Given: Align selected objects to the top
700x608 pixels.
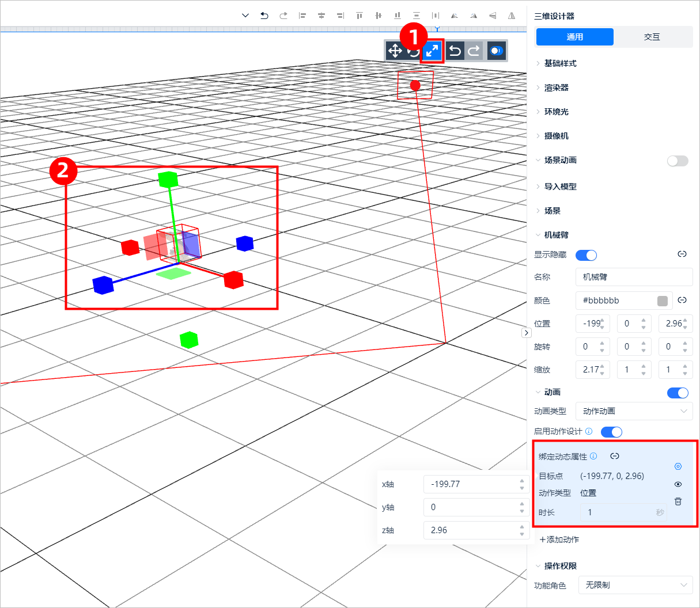Looking at the screenshot, I should 360,16.
